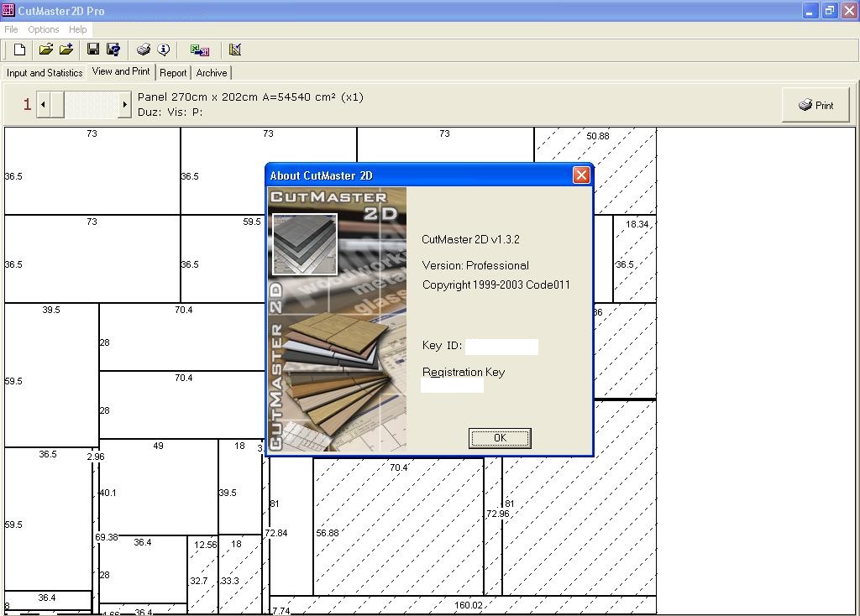Screen dimensions: 860x616
Task: Click the '72.96' dimension label
Action: point(497,514)
